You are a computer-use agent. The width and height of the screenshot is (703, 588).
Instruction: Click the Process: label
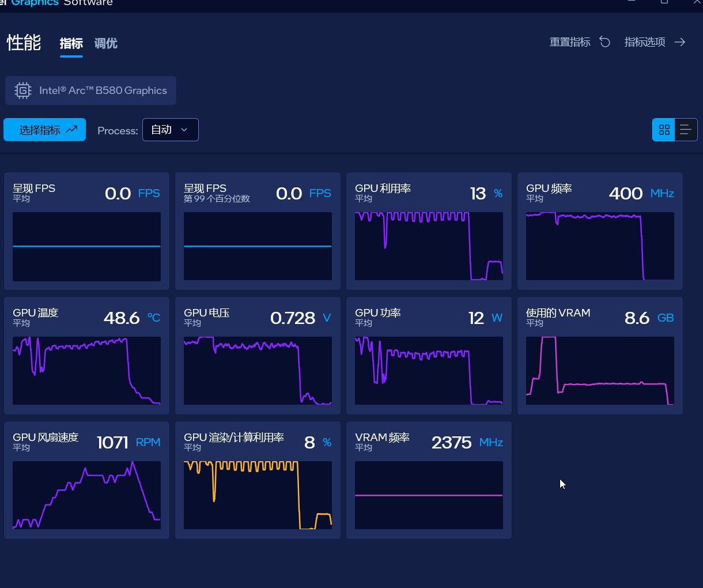118,131
